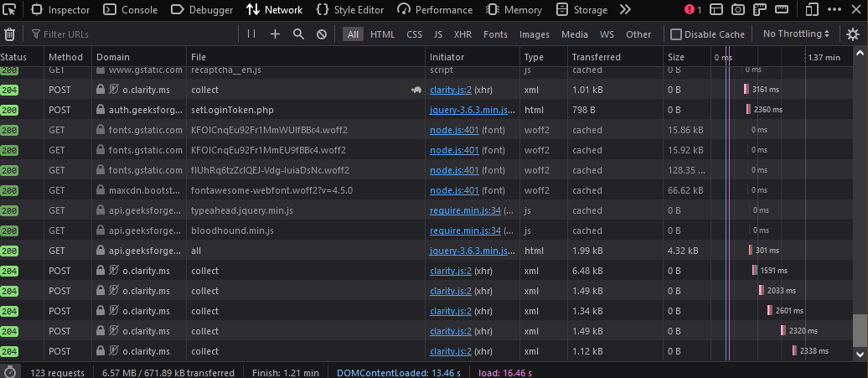Clear the network log with trash icon
Viewport: 868px width, 378px height.
tap(10, 34)
